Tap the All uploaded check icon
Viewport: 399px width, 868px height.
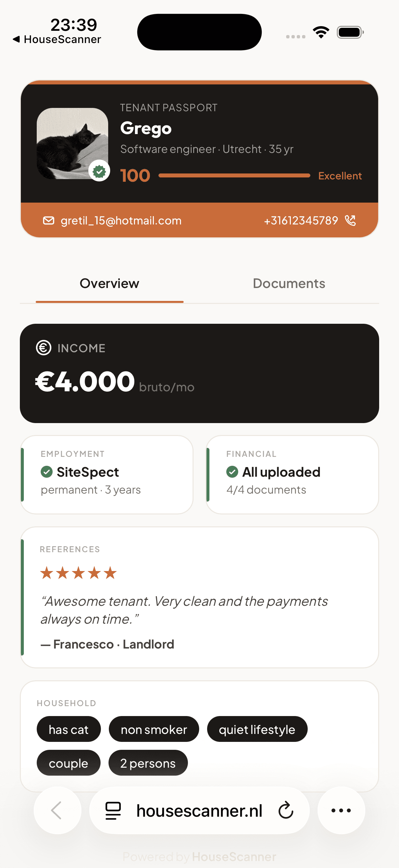232,472
